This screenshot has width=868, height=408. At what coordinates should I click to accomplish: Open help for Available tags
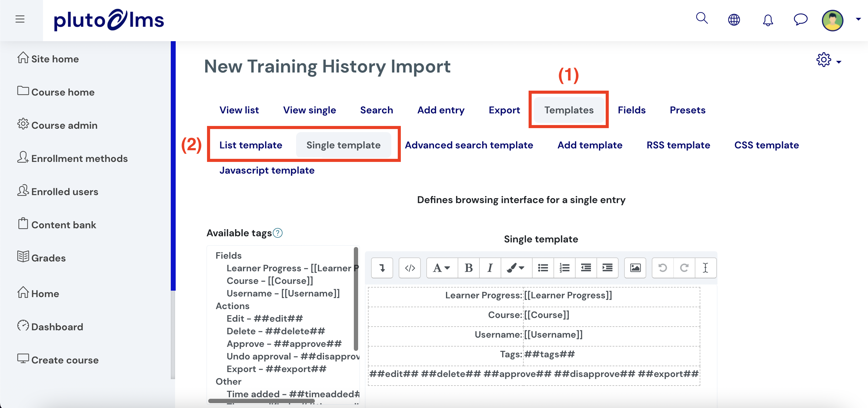278,233
